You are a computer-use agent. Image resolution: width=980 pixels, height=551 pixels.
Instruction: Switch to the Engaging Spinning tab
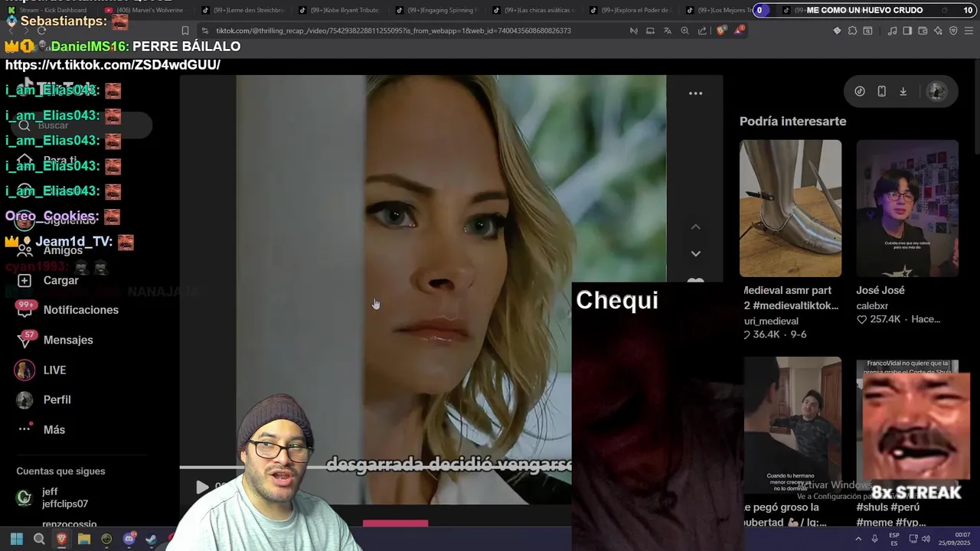pos(439,10)
